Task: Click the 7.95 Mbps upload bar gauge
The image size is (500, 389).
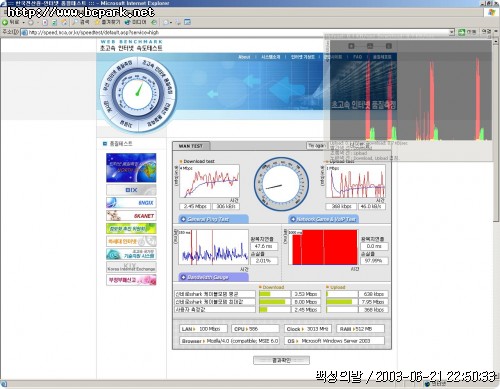Action: (341, 302)
